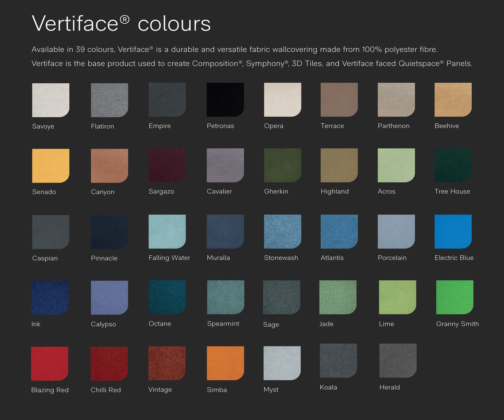
Task: Pick the Falling Water aqua swatch
Action: 167,232
